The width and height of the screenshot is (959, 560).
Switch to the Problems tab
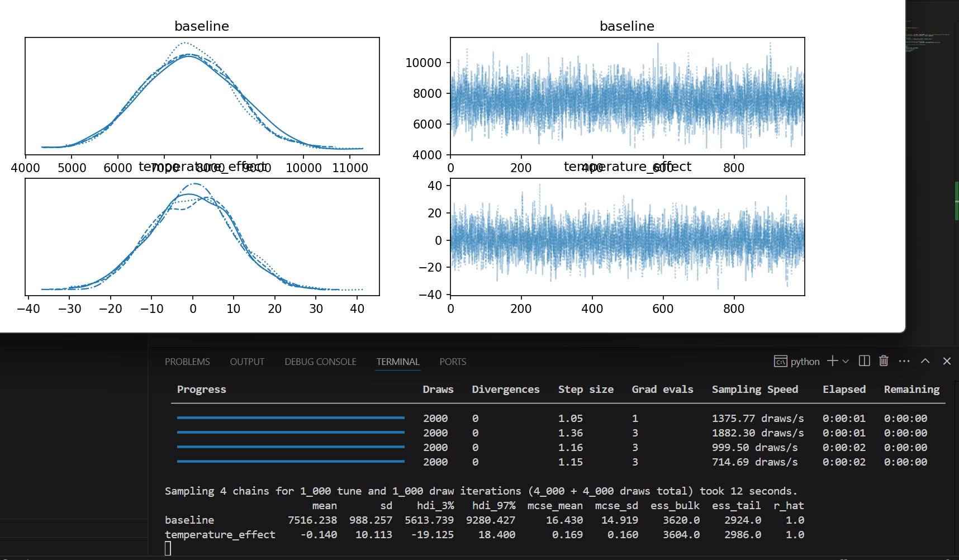point(187,362)
